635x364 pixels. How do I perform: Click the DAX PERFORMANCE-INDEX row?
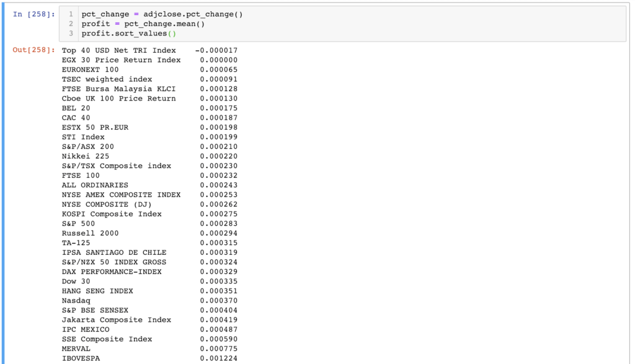click(x=149, y=272)
